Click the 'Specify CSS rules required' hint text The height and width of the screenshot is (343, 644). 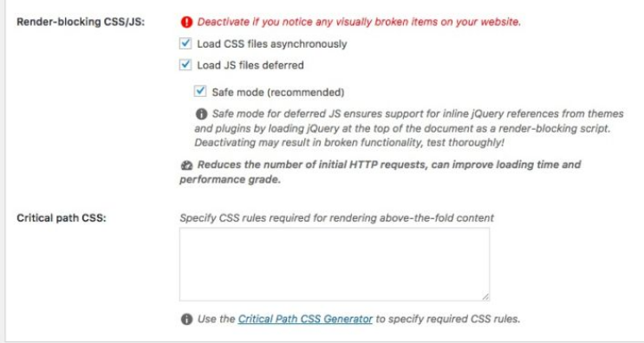[x=337, y=218]
